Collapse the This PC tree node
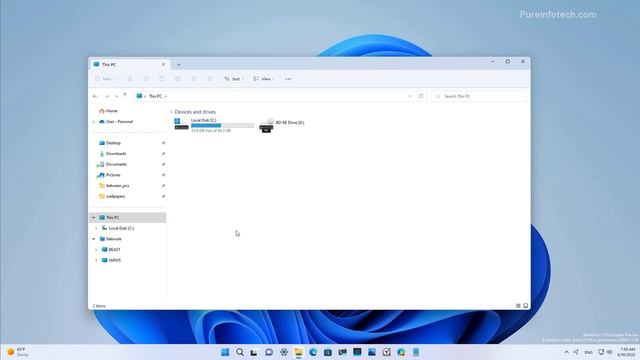The width and height of the screenshot is (640, 360). (x=93, y=218)
